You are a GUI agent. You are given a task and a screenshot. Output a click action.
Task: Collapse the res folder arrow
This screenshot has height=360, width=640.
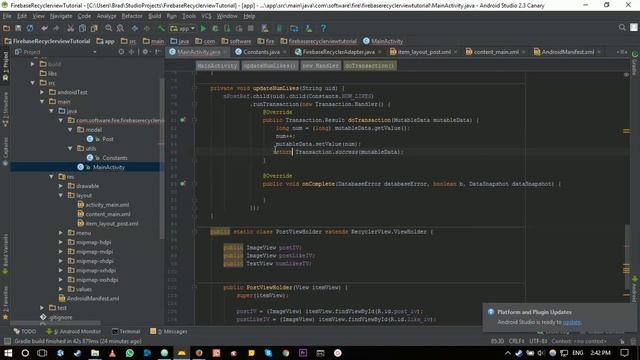(51, 177)
